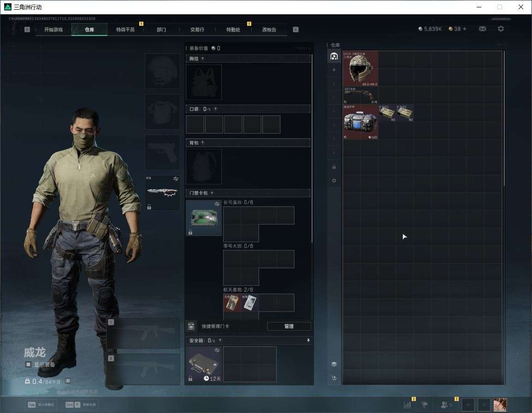Viewport: 532px width, 413px height.
Task: Select the white keycard in 航天基地
Action: [250, 303]
